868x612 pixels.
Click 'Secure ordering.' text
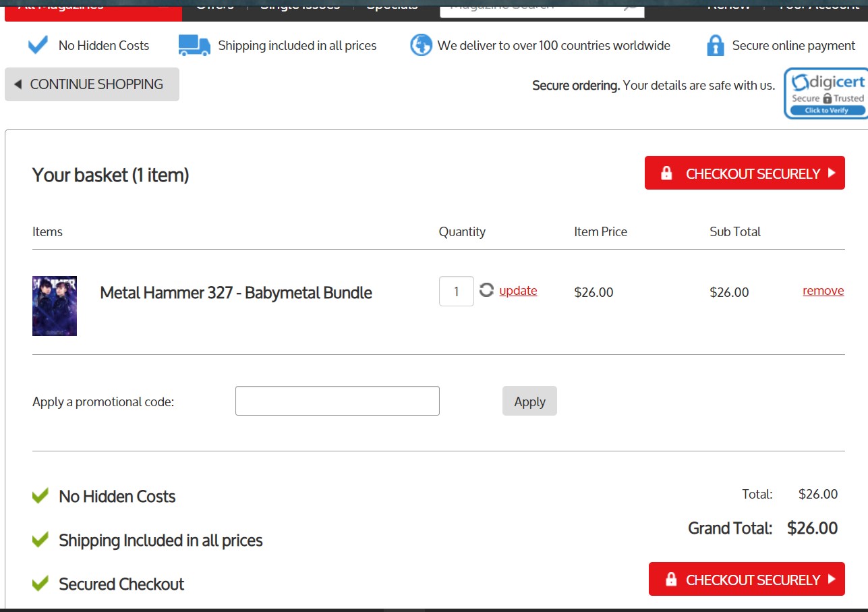tap(576, 86)
